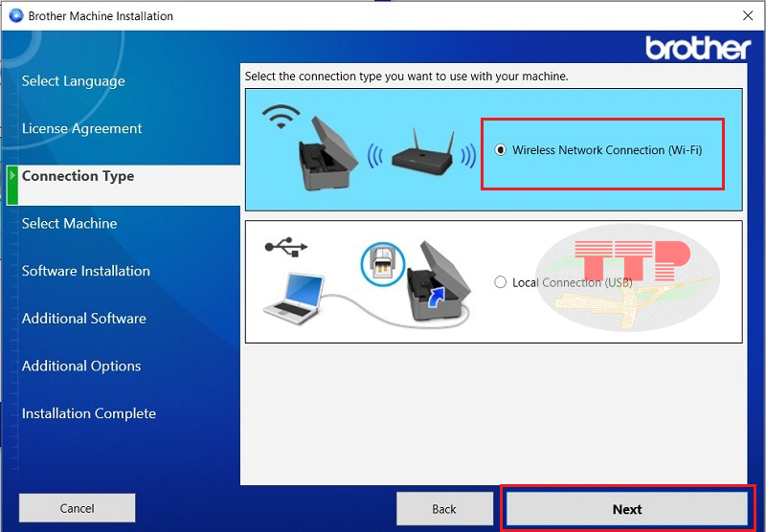Click the printer image in USB panel
766x532 pixels.
pyautogui.click(x=439, y=281)
